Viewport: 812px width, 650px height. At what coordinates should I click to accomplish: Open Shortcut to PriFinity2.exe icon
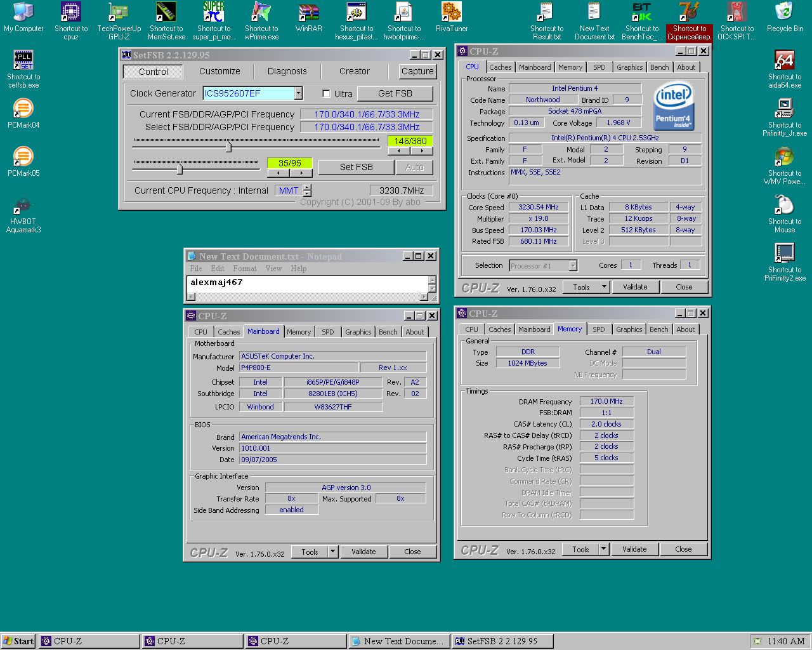[x=785, y=262]
